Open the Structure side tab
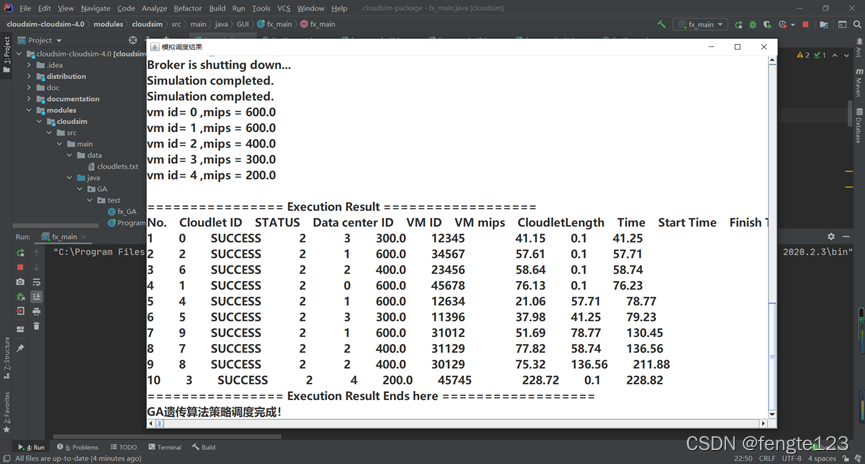The height and width of the screenshot is (464, 865). 7,358
